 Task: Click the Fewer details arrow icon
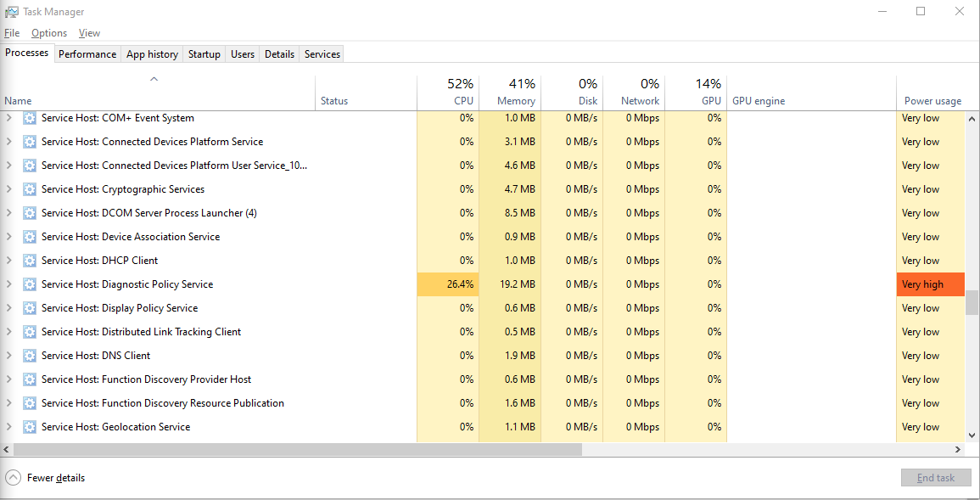13,478
